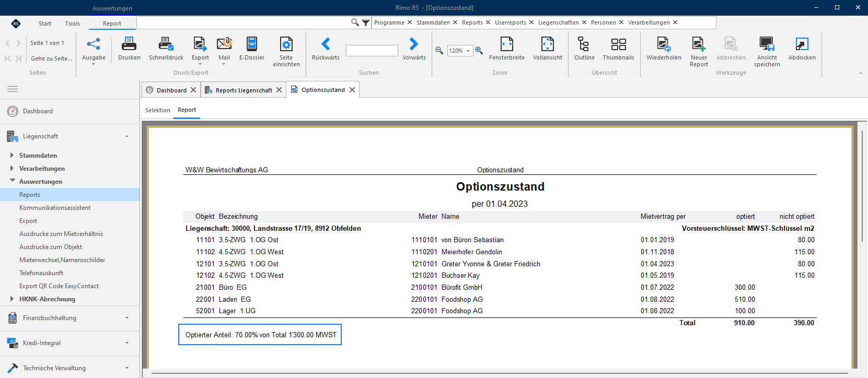Image resolution: width=868 pixels, height=378 pixels.
Task: Click Gehe zu Seite button
Action: [x=51, y=58]
